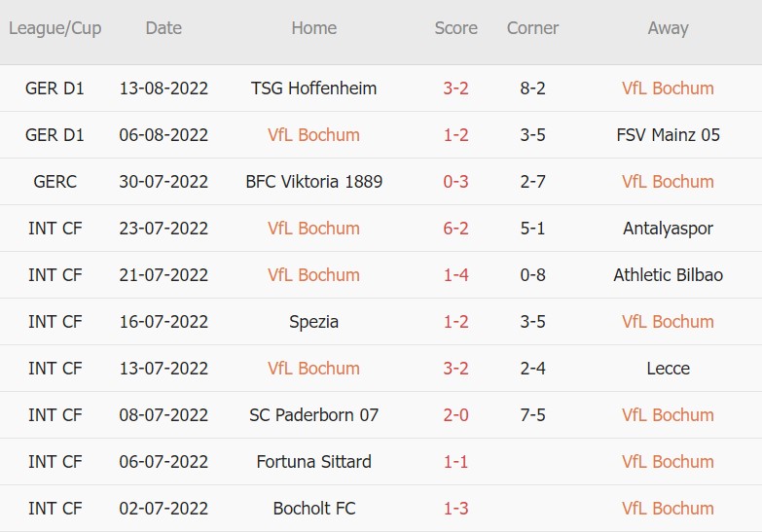Open the 3-2 score for Hoffenheim match
762x532 pixels.
coord(455,89)
